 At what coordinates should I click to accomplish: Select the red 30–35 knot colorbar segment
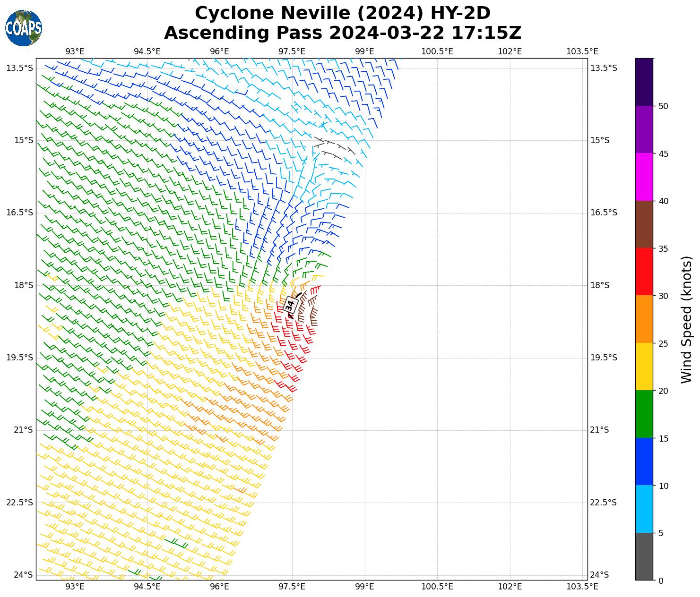(644, 272)
